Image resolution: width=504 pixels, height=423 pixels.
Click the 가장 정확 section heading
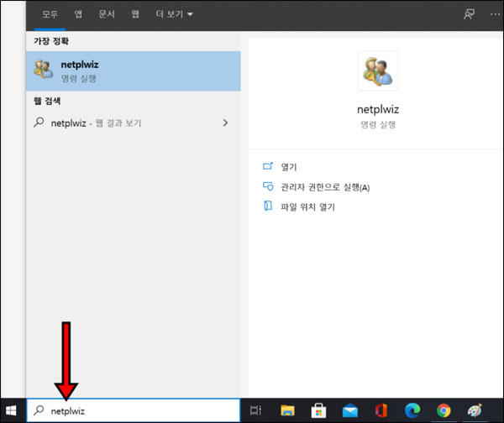point(51,41)
